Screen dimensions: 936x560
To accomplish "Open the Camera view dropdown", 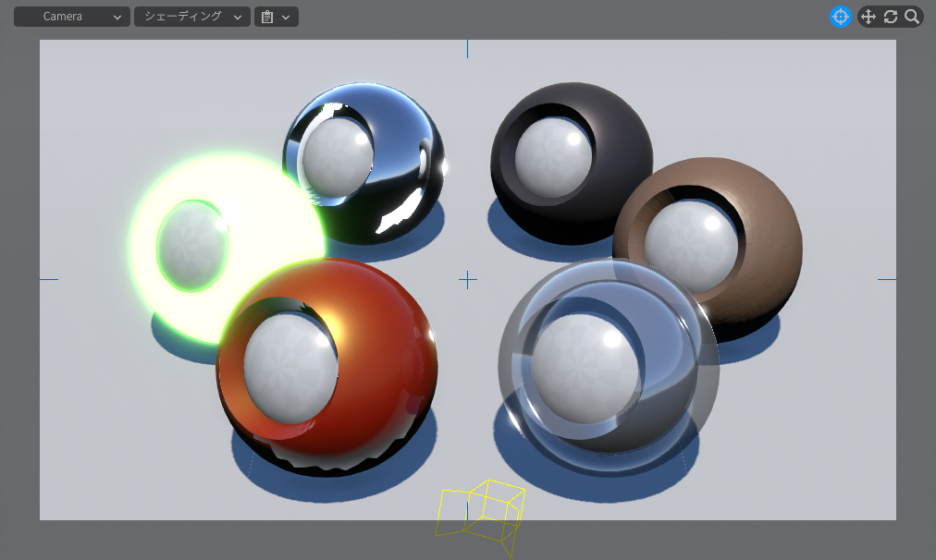I will [x=71, y=17].
